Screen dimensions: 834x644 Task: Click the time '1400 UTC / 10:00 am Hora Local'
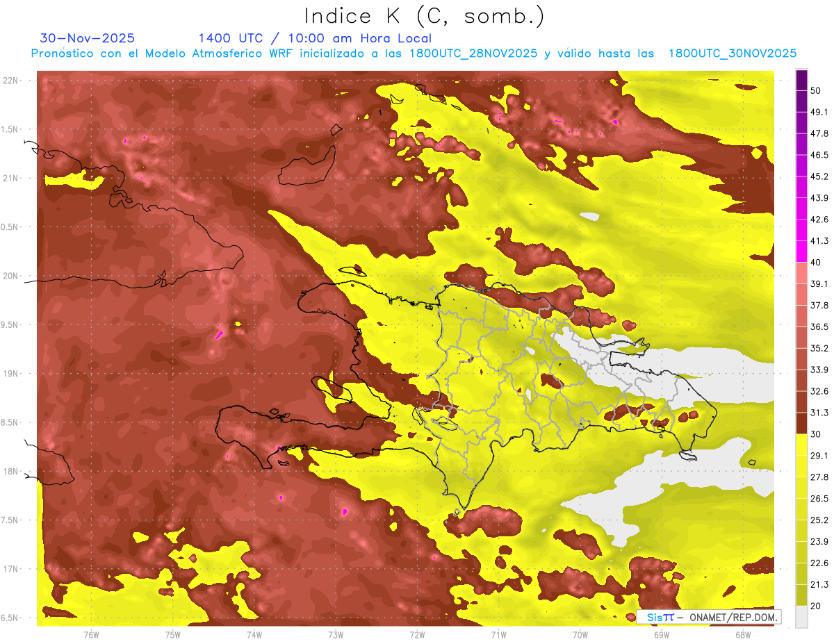315,38
